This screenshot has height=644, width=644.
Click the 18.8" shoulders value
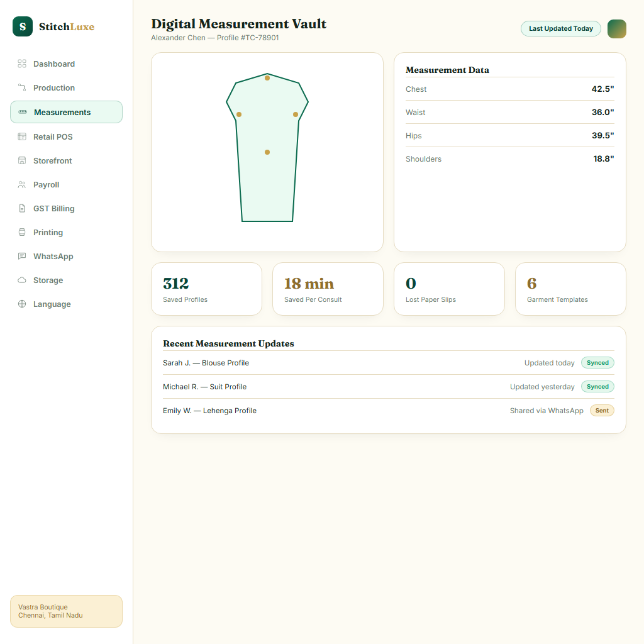[603, 159]
